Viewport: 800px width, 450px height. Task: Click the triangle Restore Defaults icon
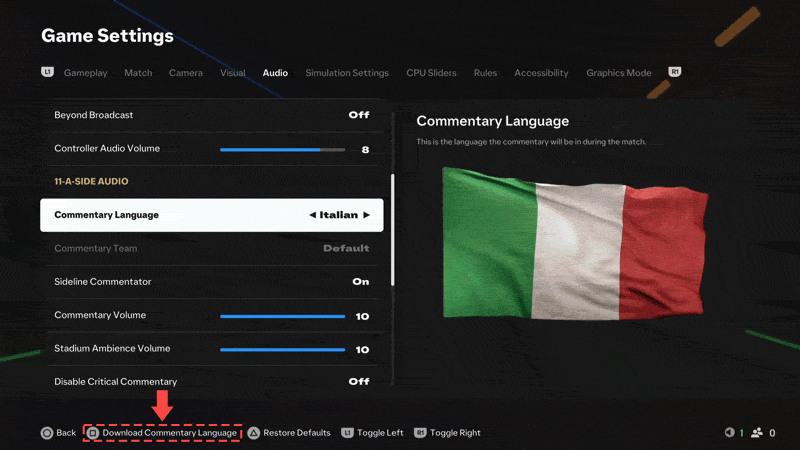click(x=254, y=433)
